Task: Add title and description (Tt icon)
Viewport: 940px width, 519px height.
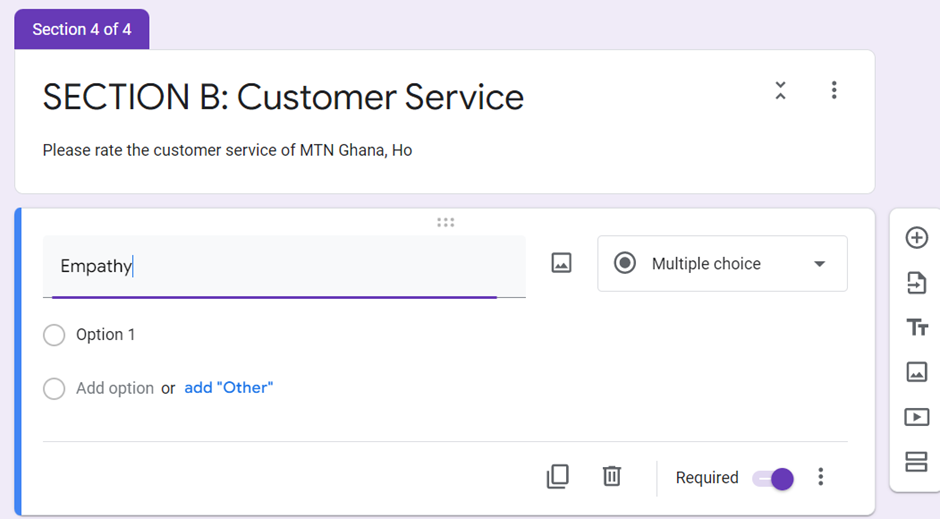Action: [x=917, y=328]
